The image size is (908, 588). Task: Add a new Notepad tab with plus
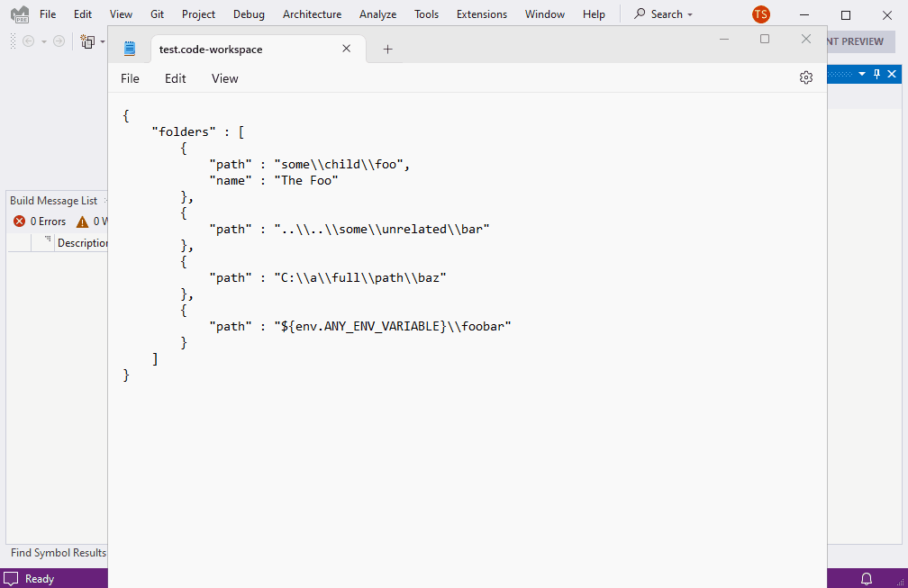click(x=387, y=49)
